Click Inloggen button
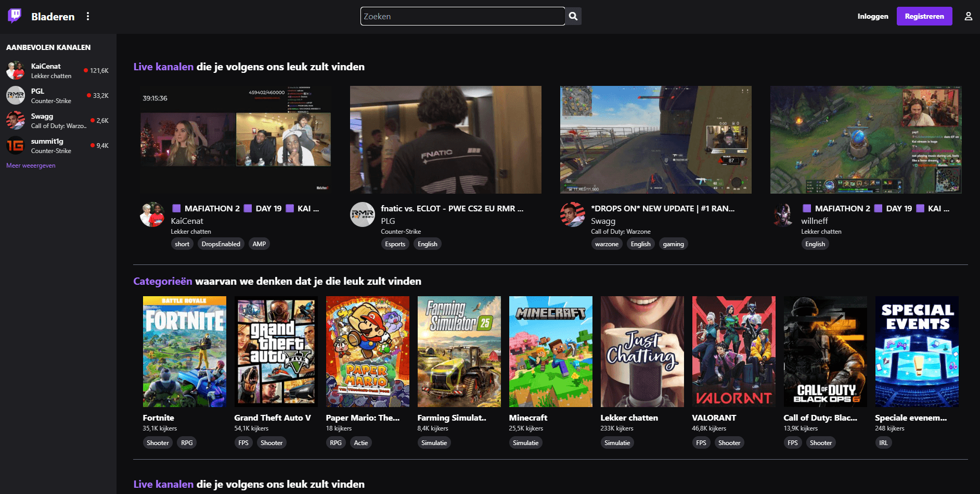The width and height of the screenshot is (980, 494). [873, 16]
